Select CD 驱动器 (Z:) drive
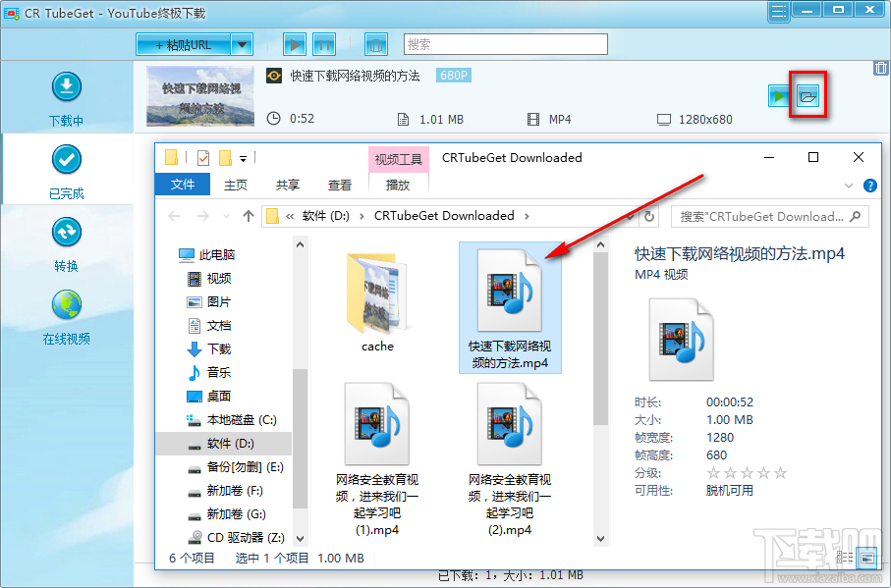 [237, 538]
